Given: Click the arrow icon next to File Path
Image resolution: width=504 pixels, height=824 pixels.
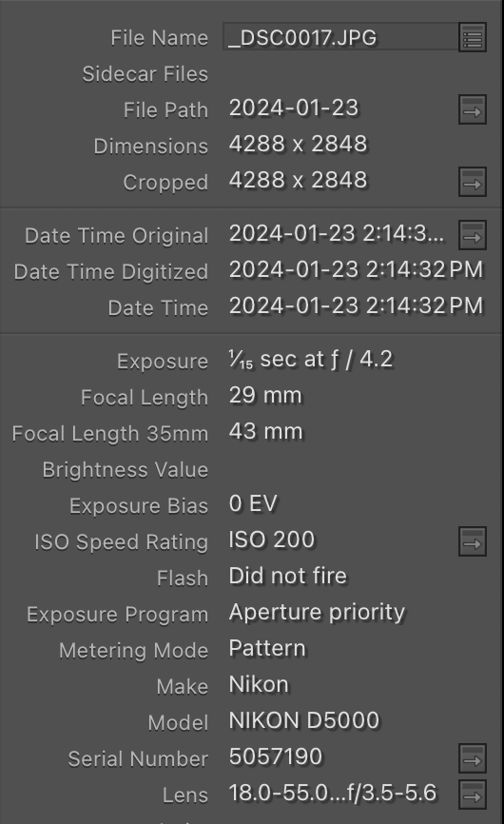Looking at the screenshot, I should (473, 109).
